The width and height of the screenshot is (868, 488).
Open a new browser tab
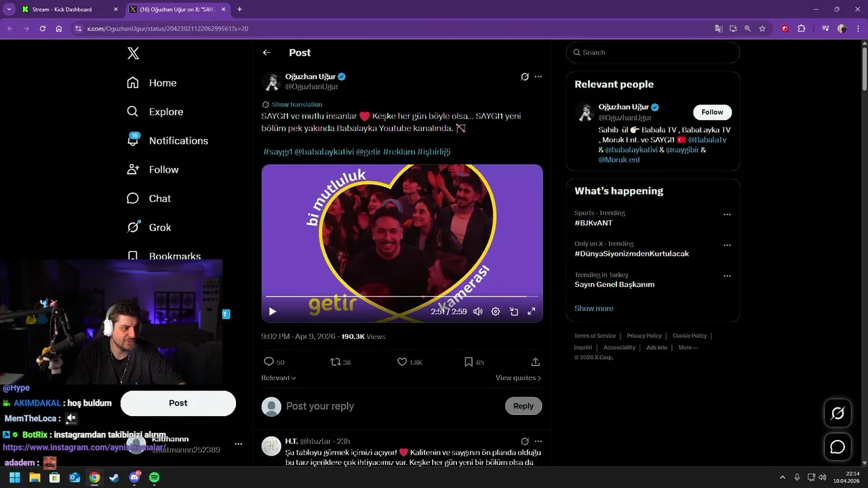[x=239, y=9]
